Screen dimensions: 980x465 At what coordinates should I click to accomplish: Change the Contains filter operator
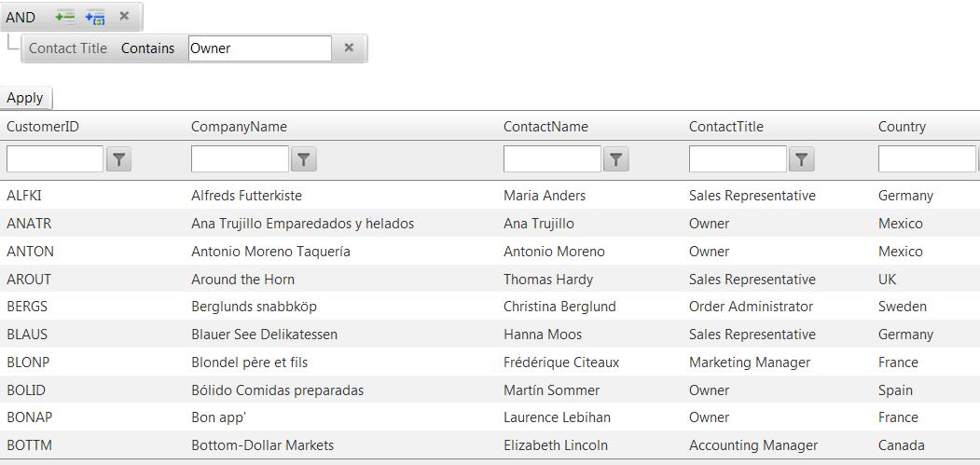point(147,48)
